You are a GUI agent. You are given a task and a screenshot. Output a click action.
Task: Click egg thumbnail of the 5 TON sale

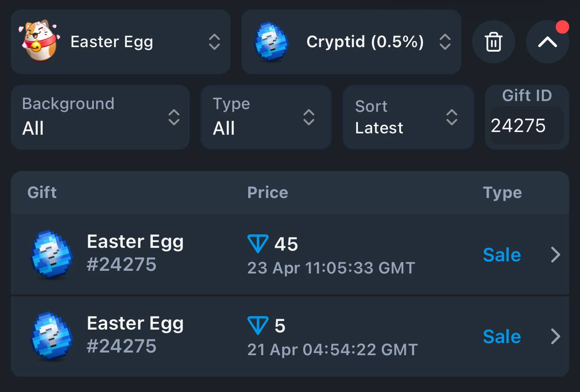coord(51,336)
